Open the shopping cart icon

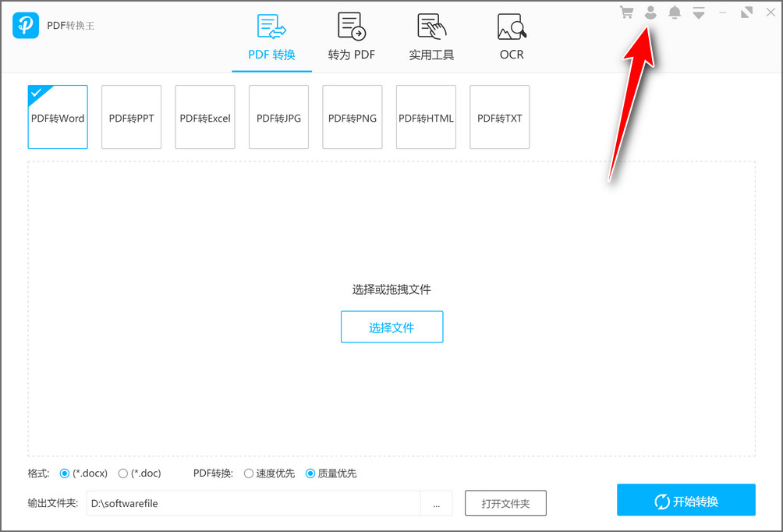tap(626, 12)
